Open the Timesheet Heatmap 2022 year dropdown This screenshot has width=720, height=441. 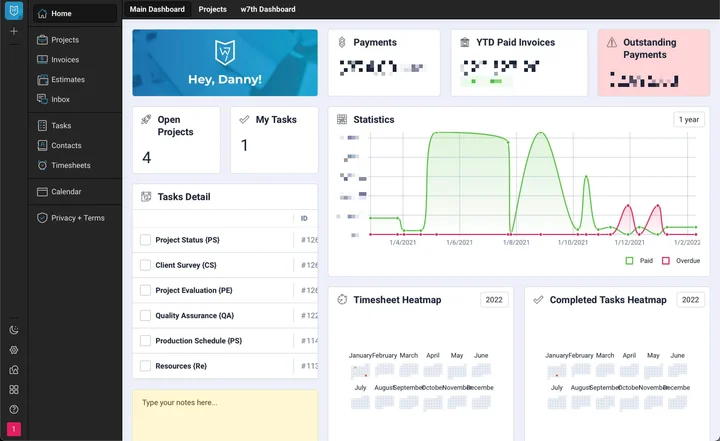coord(494,300)
